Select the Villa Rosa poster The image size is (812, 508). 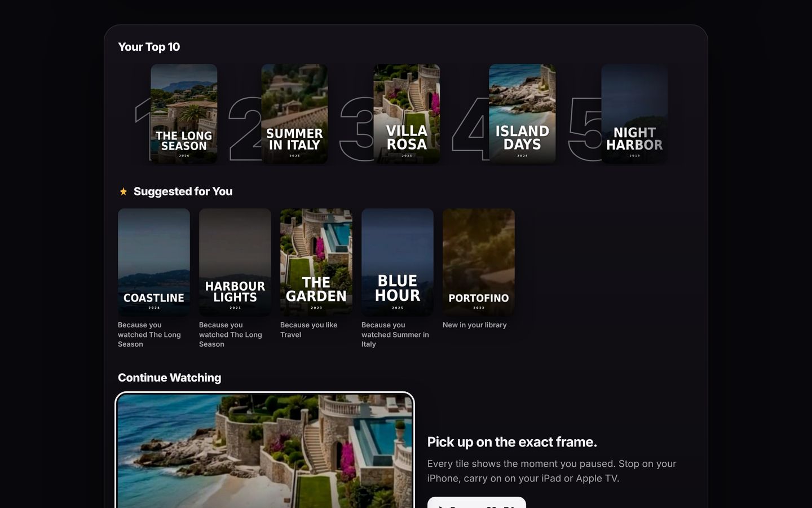407,113
